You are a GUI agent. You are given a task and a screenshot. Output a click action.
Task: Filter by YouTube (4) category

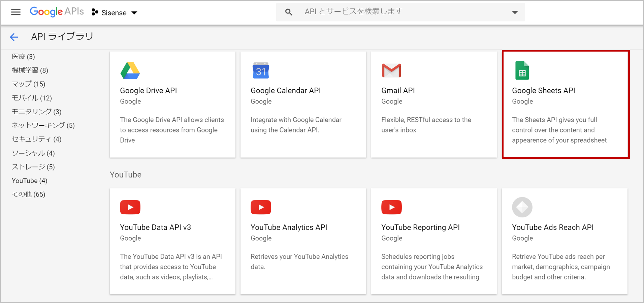click(30, 181)
